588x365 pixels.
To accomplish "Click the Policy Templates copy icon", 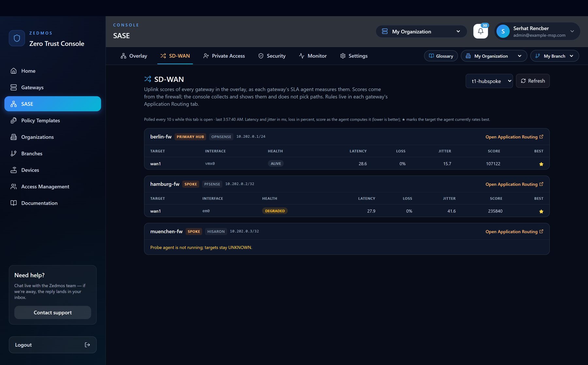I will coord(13,120).
